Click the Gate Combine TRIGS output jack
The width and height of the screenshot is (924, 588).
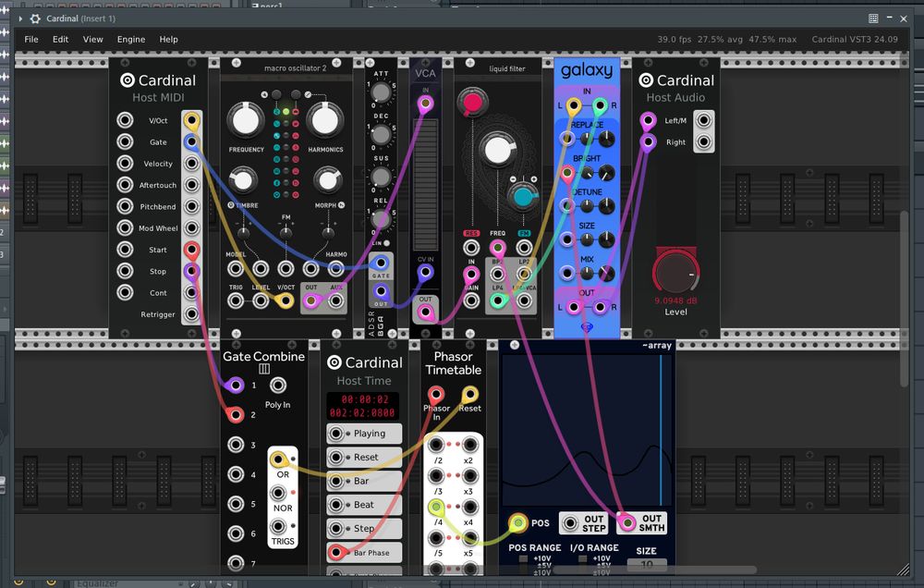tap(278, 526)
